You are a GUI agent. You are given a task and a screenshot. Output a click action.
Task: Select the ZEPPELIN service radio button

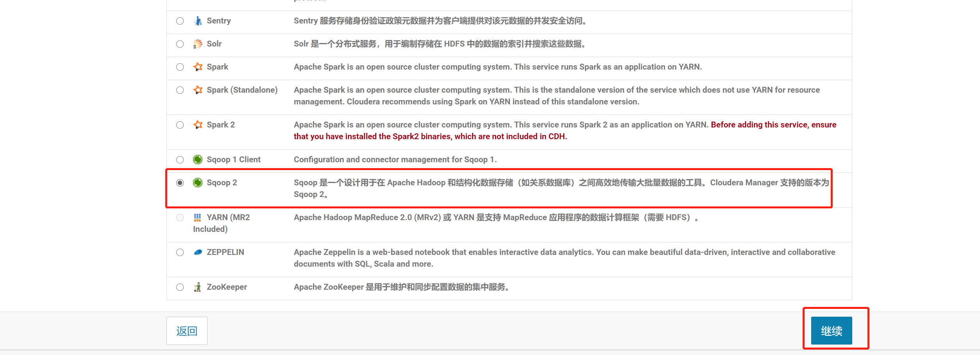pyautogui.click(x=180, y=252)
